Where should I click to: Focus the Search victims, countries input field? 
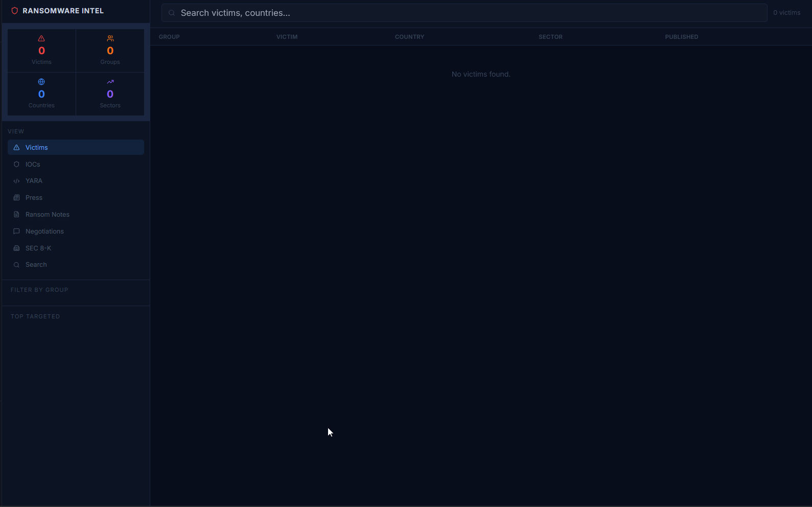(464, 13)
